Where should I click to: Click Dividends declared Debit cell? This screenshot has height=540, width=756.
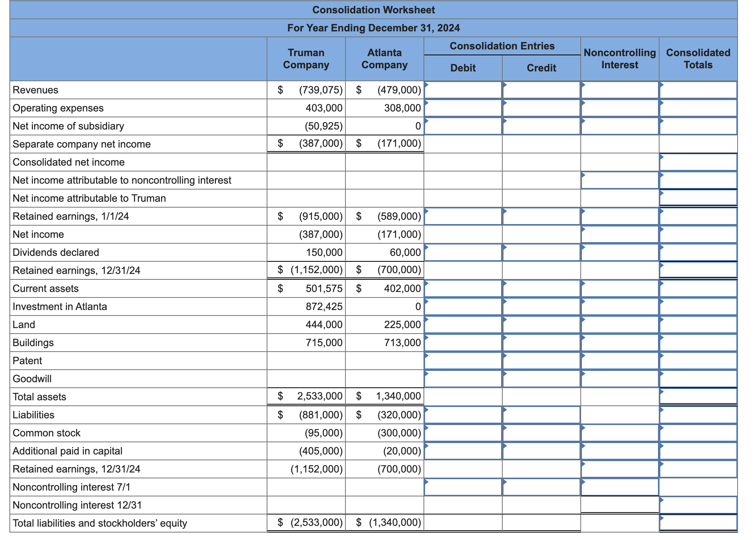click(x=463, y=252)
